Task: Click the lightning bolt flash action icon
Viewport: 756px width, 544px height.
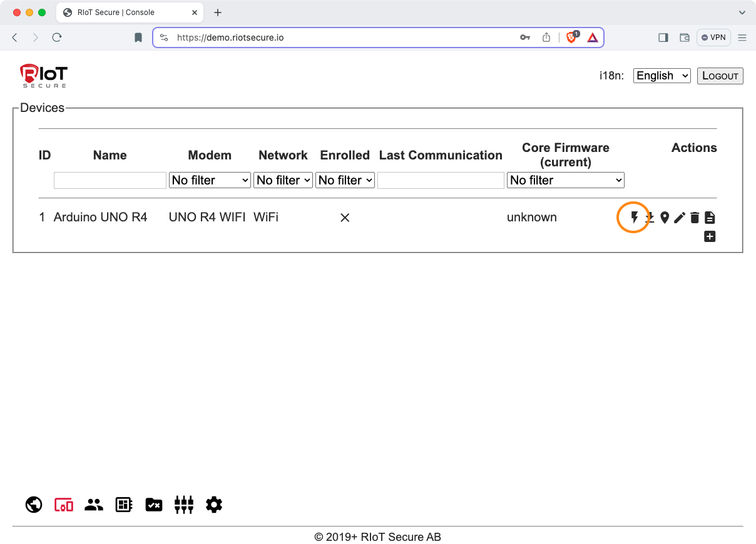Action: [x=634, y=218]
